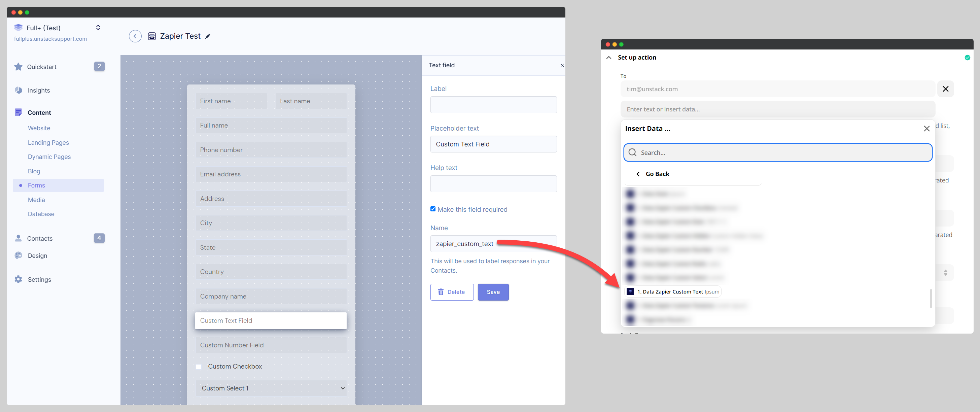Select Data Zapier Custom Text Ipsum
The width and height of the screenshot is (980, 412).
tap(673, 292)
